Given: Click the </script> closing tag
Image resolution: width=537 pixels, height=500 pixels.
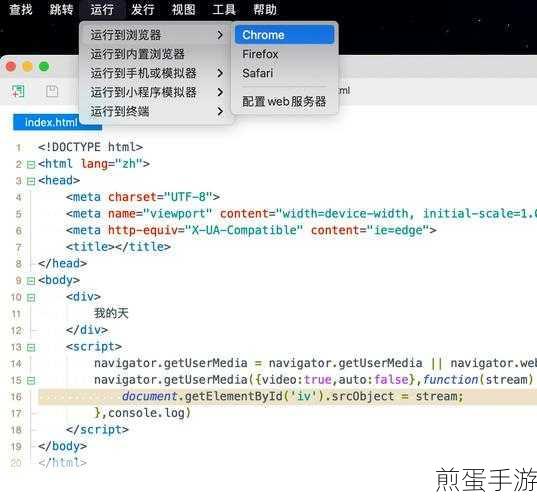Looking at the screenshot, I should 97,429.
